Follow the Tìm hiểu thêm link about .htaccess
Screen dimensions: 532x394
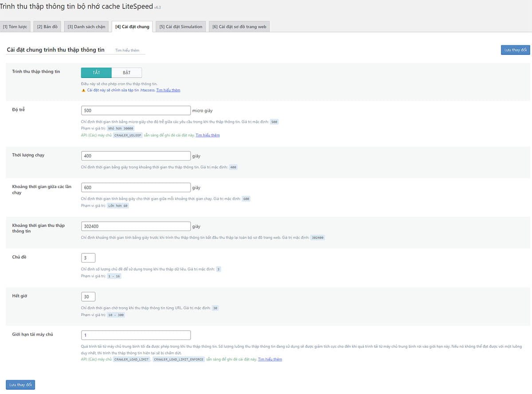click(168, 90)
